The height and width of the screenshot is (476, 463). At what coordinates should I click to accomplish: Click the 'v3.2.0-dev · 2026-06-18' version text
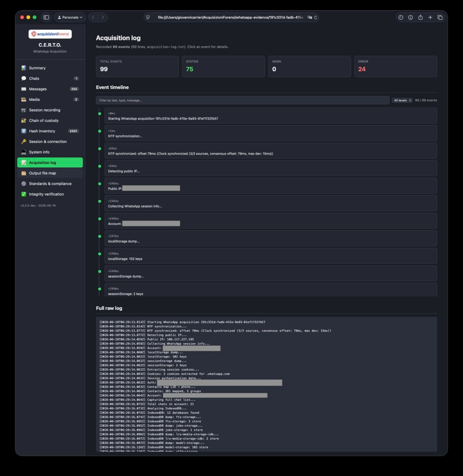point(38,205)
